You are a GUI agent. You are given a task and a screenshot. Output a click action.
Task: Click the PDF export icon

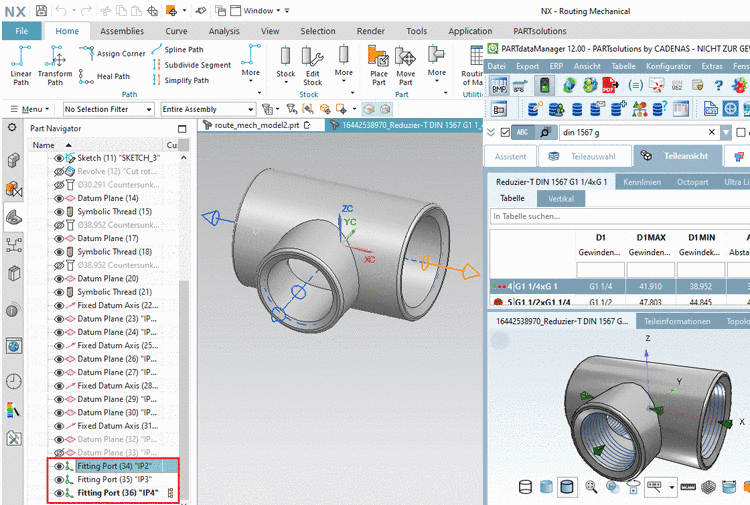click(x=608, y=87)
